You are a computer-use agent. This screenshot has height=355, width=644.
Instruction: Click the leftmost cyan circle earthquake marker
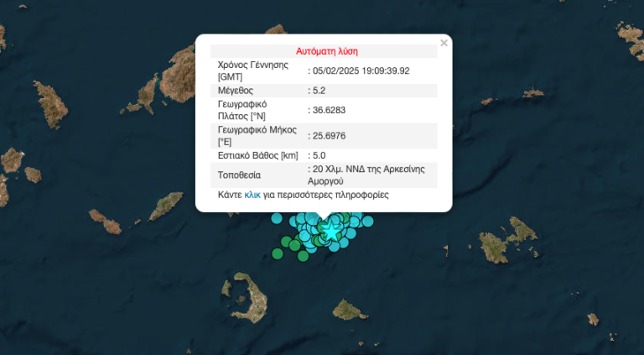click(277, 219)
